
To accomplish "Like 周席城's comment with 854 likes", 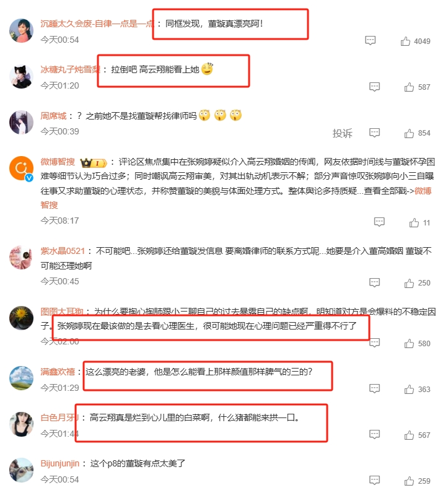I will (x=409, y=133).
